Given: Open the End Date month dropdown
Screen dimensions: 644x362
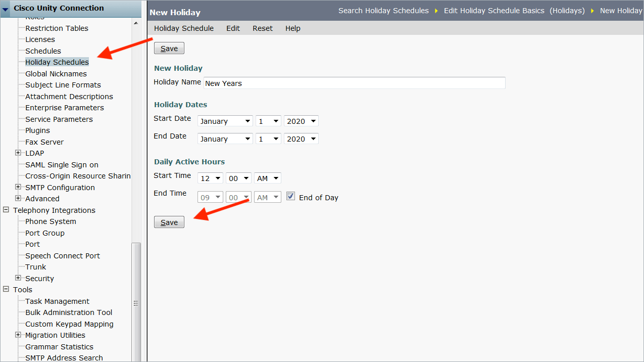Looking at the screenshot, I should pos(225,139).
